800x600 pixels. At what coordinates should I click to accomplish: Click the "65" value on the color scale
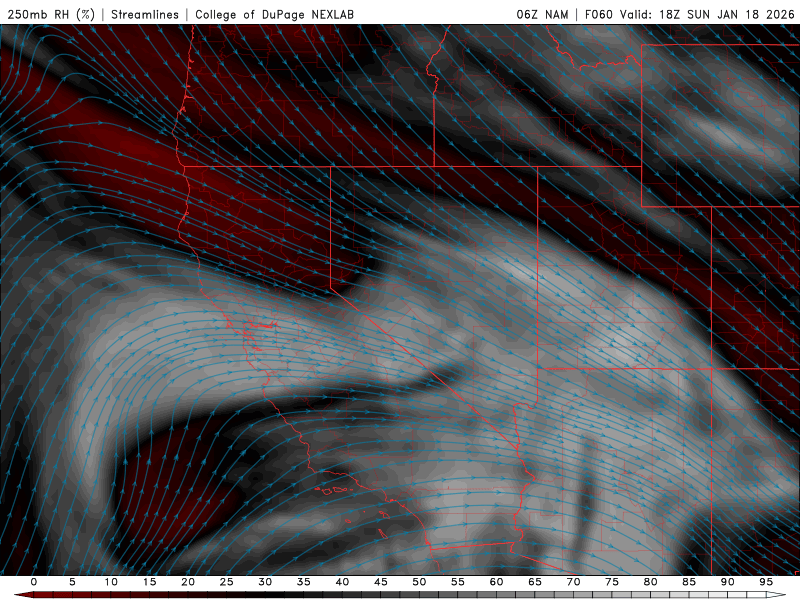tap(535, 582)
